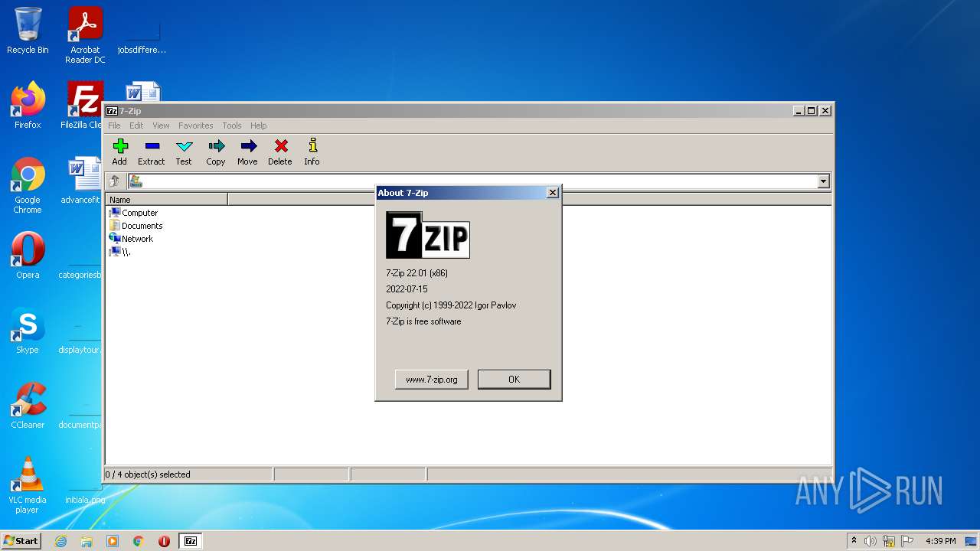The image size is (980, 551).
Task: Open the jobsdiffere... desktop file
Action: tap(142, 35)
